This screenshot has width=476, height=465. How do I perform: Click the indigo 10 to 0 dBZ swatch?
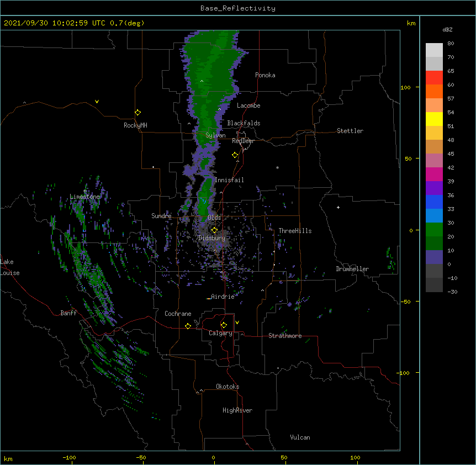click(434, 257)
